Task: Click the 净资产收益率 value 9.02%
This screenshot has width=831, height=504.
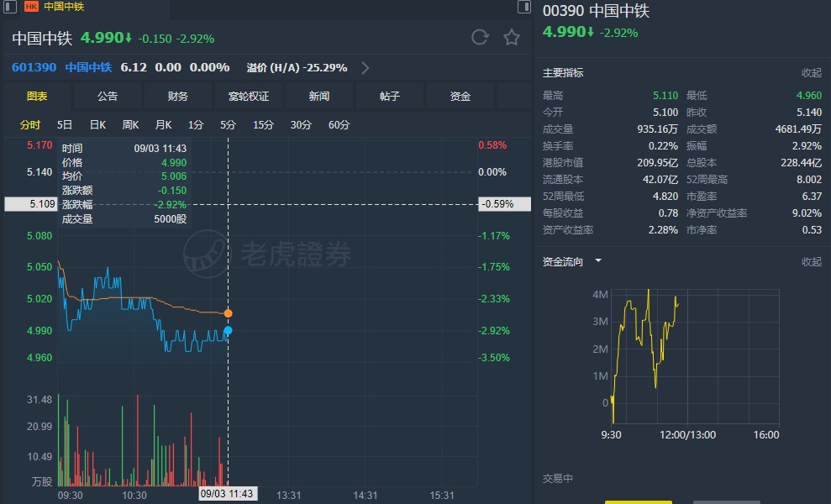Action: click(807, 213)
